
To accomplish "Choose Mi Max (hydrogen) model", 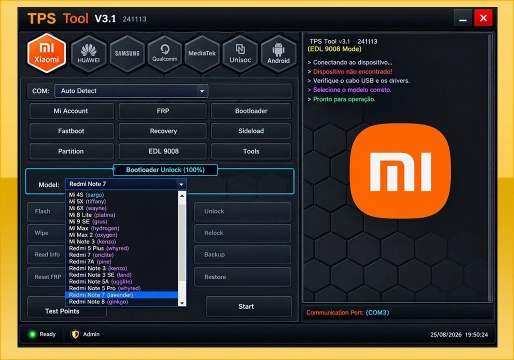I will point(122,228).
